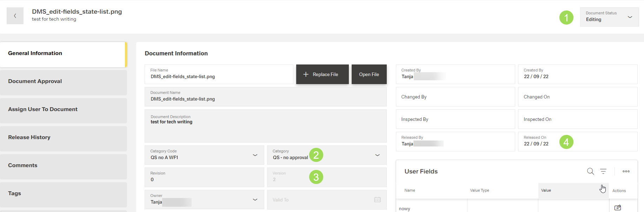Switch to Document Approval tab
Image resolution: width=644 pixels, height=212 pixels.
point(64,81)
